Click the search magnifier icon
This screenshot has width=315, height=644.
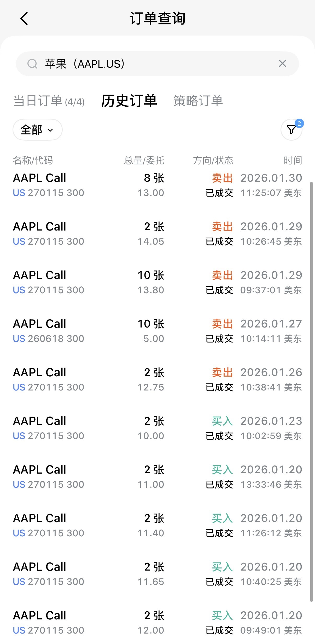click(32, 64)
